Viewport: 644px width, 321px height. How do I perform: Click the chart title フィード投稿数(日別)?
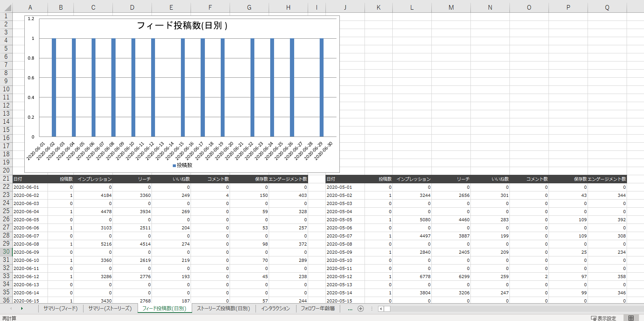point(182,26)
